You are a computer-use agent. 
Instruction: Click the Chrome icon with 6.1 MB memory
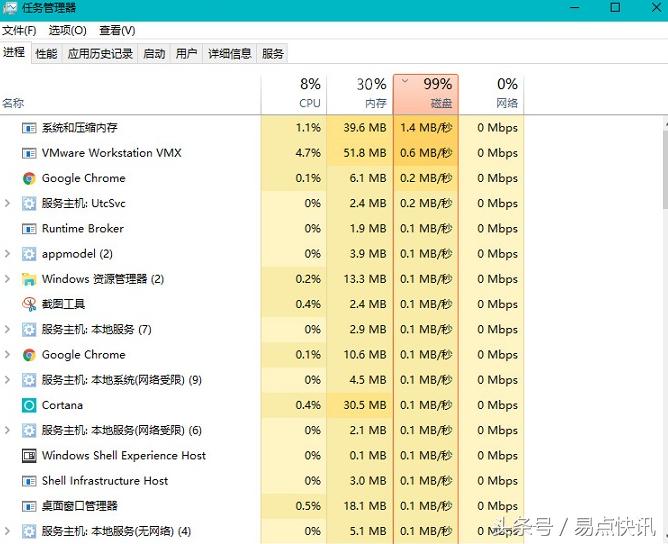(x=29, y=178)
